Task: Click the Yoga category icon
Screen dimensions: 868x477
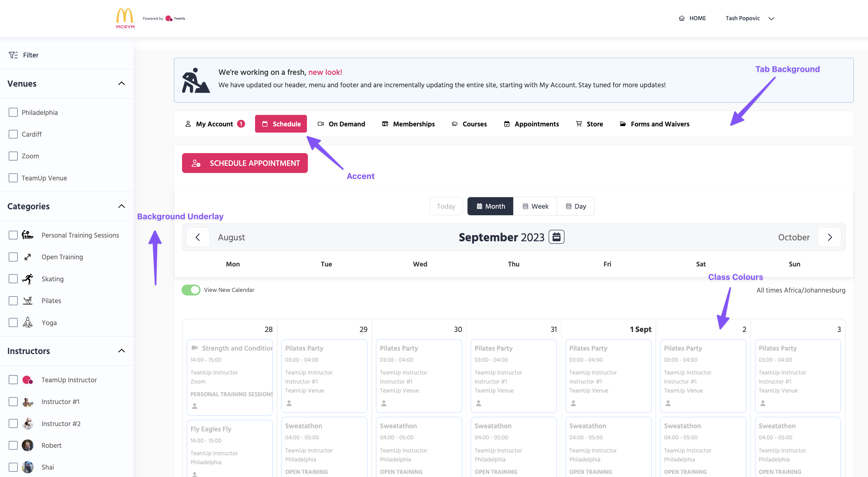Action: [28, 322]
